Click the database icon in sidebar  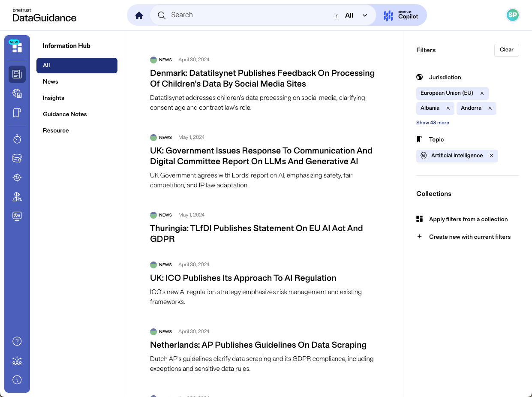(x=17, y=159)
